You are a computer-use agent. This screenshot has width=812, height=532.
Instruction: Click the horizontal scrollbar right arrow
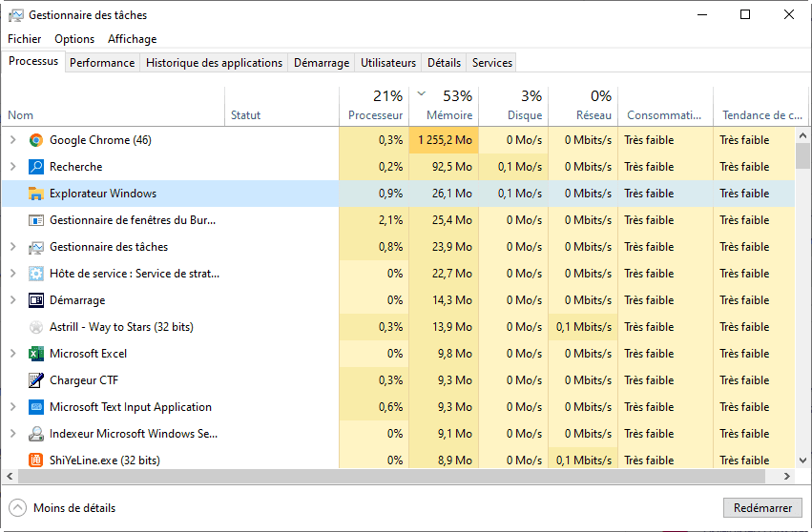pyautogui.click(x=788, y=476)
